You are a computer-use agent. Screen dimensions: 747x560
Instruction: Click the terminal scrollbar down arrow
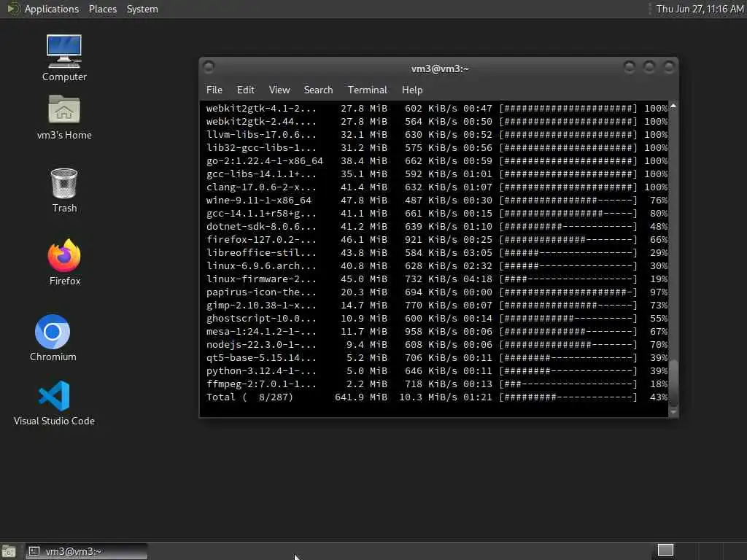tap(673, 412)
